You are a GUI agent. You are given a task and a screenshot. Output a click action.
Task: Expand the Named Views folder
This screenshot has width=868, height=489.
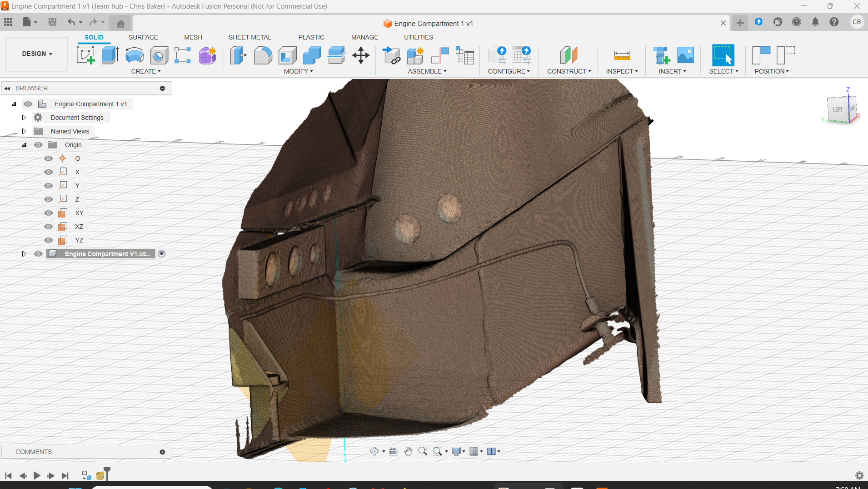24,131
